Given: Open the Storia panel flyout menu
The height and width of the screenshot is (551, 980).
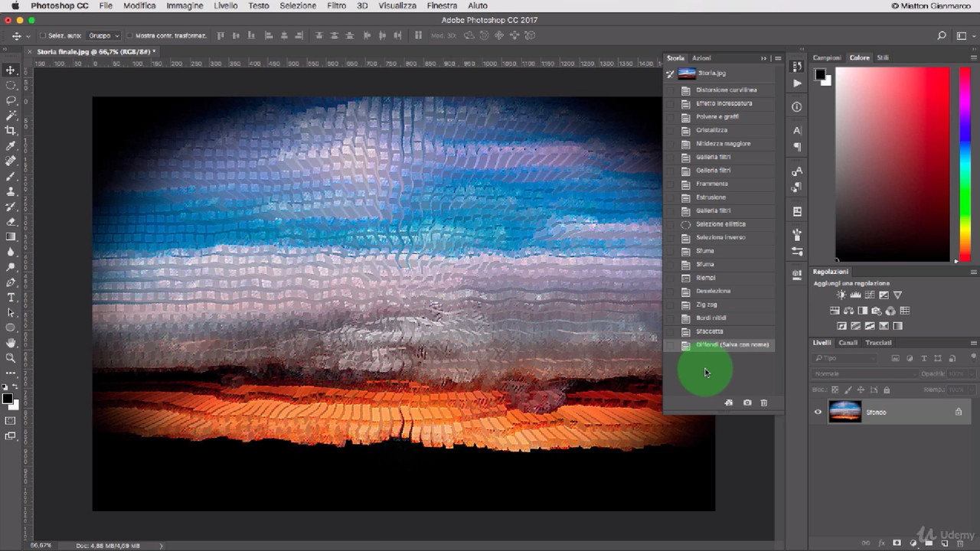Looking at the screenshot, I should pyautogui.click(x=778, y=58).
